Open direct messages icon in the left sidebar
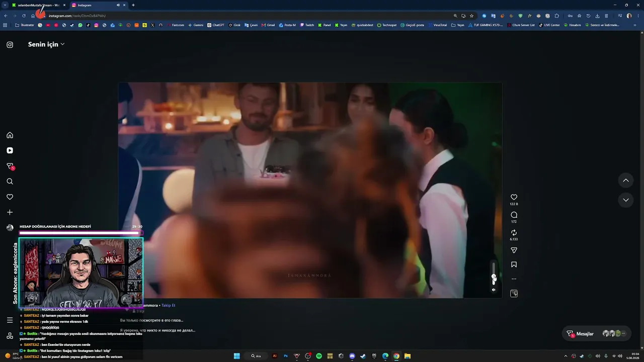 click(x=10, y=166)
